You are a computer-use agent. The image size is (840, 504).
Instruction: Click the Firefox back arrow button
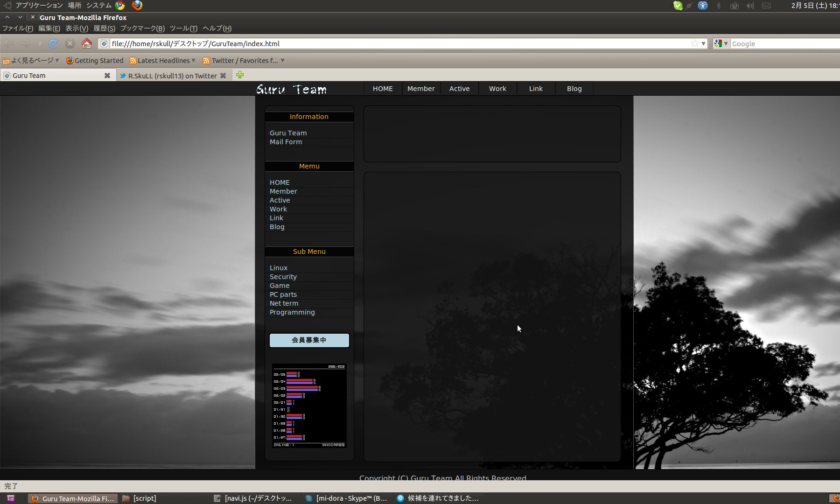(9, 43)
